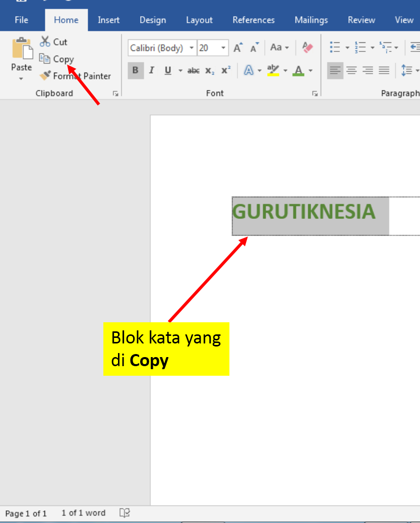420x523 pixels.
Task: Open the Font dialog launcher
Action: [x=315, y=93]
